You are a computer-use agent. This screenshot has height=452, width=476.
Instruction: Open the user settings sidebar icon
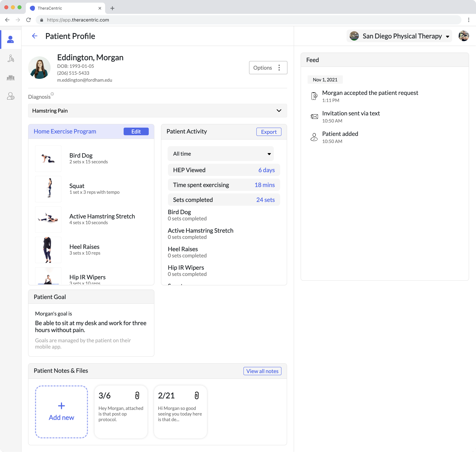point(11,96)
